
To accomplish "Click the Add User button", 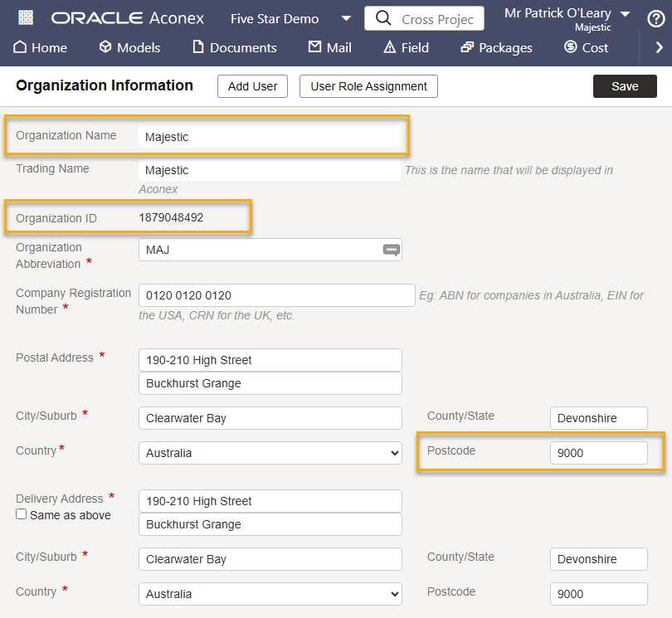I will tap(252, 86).
